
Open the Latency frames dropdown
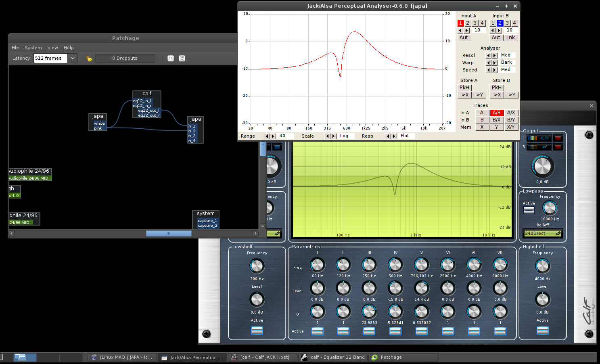tap(73, 59)
